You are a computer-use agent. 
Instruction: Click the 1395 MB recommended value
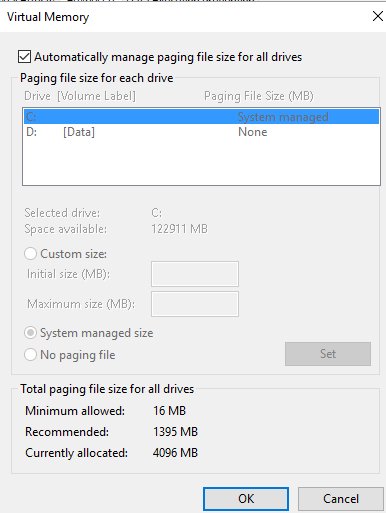(175, 432)
